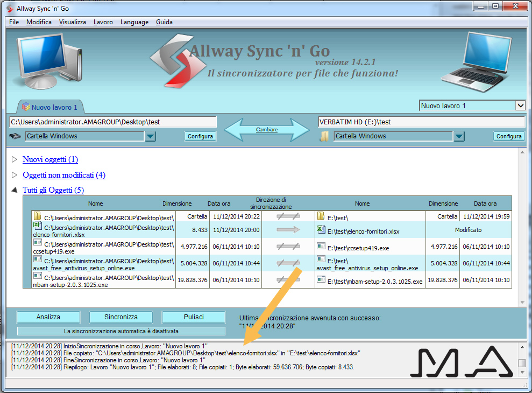The image size is (532, 393).
Task: Expand the Oggetti non modificati triangle
Action: [x=14, y=175]
